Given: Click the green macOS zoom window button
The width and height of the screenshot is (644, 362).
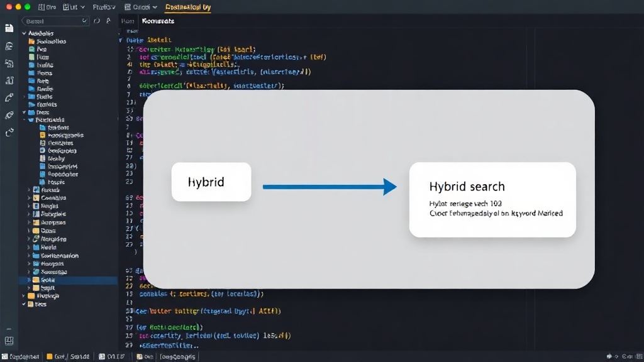Looking at the screenshot, I should tap(27, 7).
